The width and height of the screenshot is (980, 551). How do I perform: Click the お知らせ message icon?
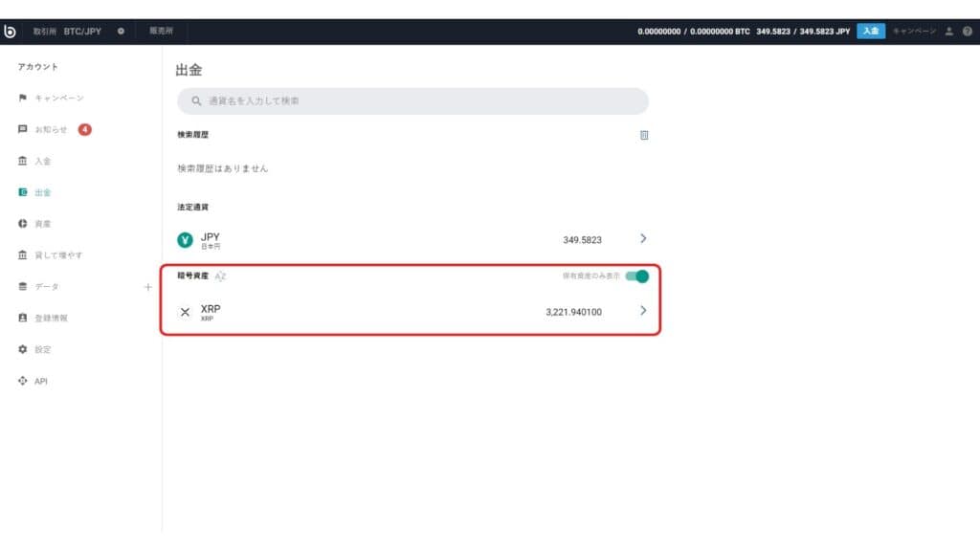23,129
